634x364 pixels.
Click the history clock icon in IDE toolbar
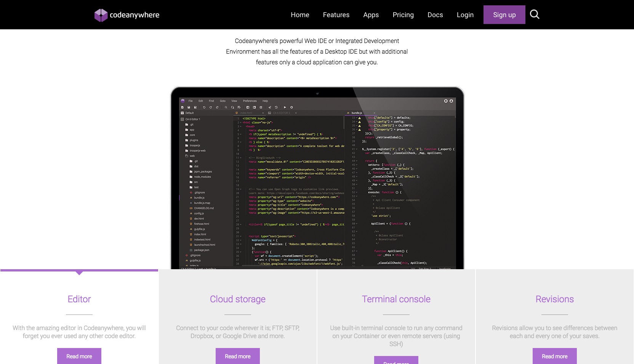tap(276, 107)
